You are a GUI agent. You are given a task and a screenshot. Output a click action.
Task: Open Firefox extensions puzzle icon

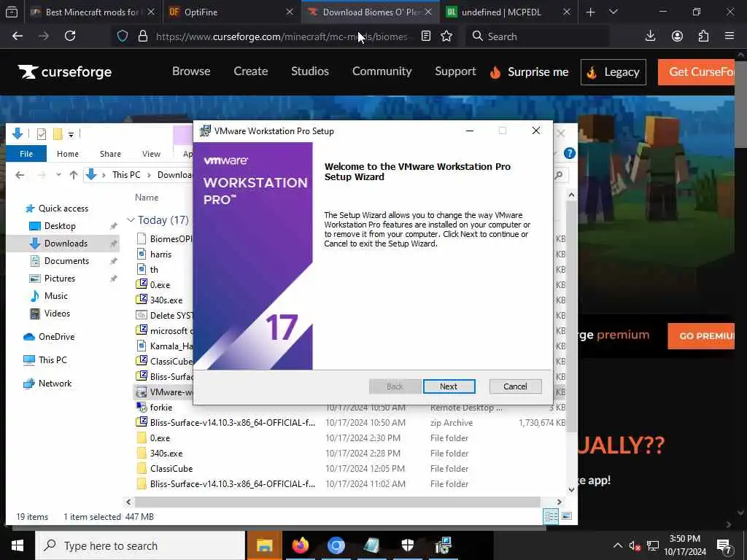(x=703, y=36)
